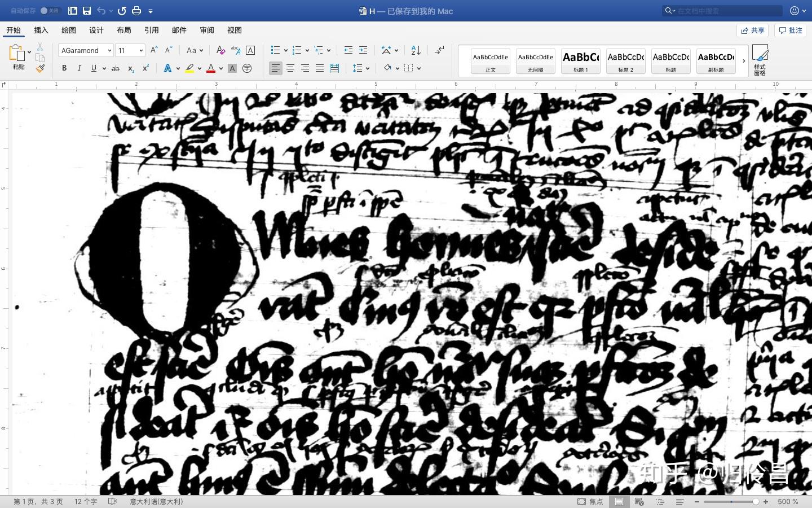
Task: Click the 意大利语 language indicator
Action: pos(157,501)
